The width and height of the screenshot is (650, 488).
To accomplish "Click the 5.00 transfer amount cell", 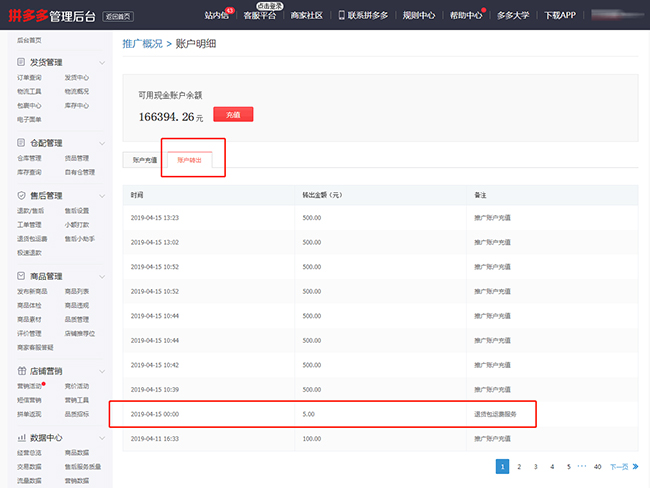I will (308, 414).
